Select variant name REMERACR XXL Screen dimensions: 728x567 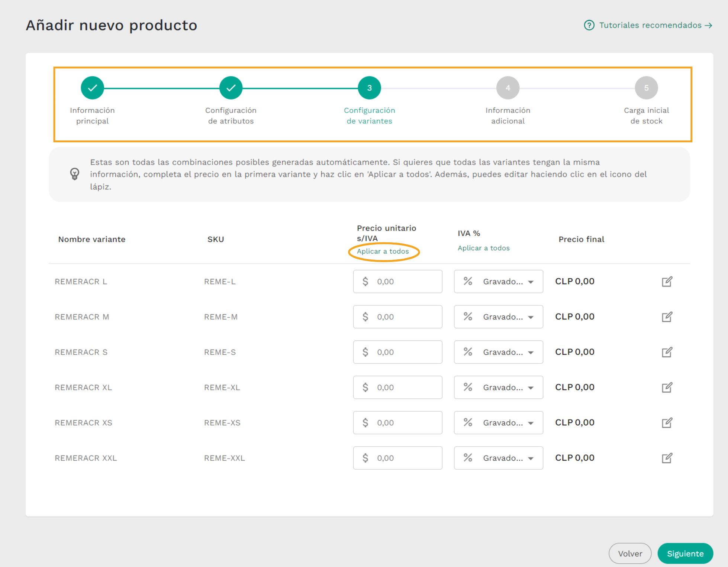click(86, 458)
